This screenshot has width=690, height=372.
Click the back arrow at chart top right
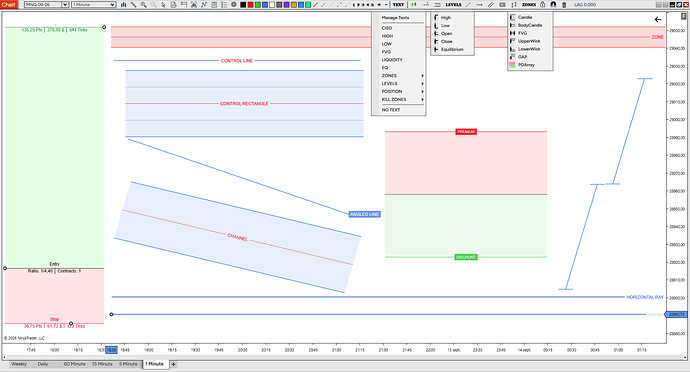pyautogui.click(x=657, y=19)
